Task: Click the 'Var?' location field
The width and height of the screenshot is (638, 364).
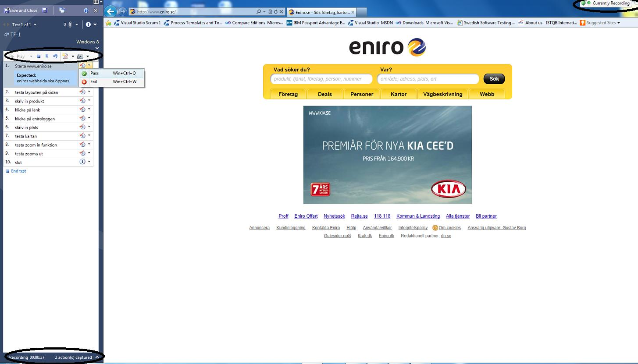Action: coord(428,79)
